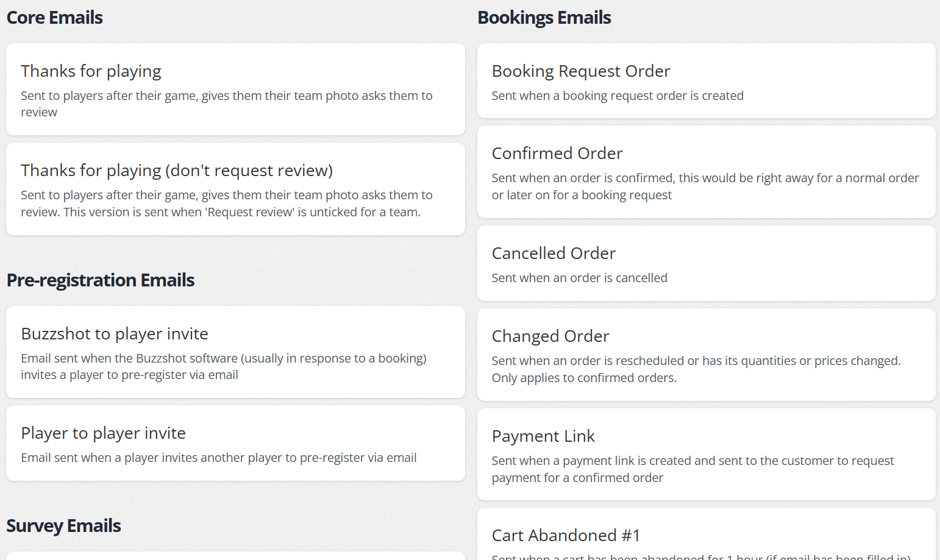Click description under Payment Link

693,469
